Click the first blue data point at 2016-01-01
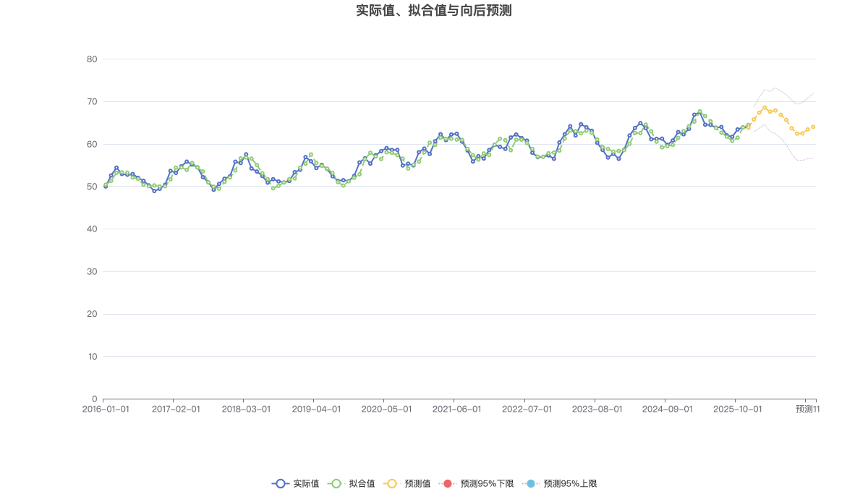 (x=106, y=186)
